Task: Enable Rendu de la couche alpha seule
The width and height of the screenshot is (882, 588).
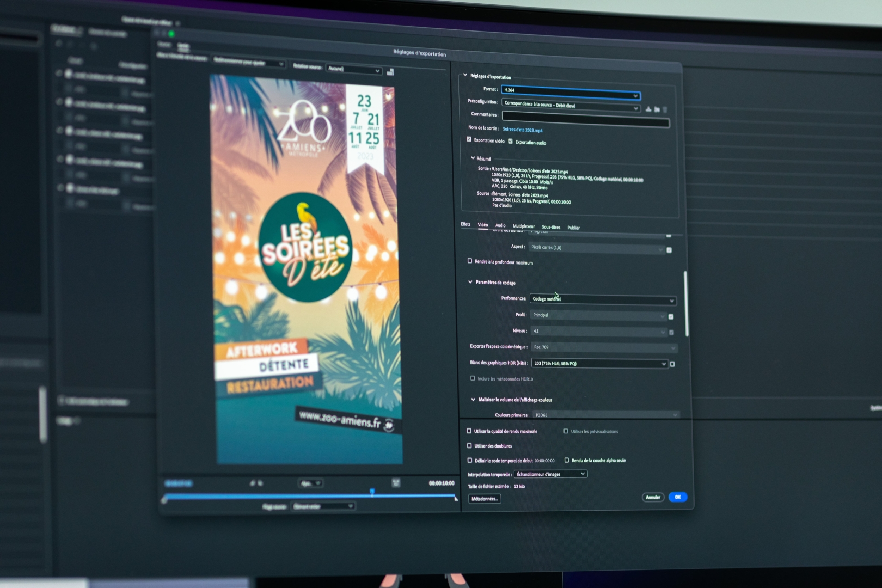Action: pos(567,460)
